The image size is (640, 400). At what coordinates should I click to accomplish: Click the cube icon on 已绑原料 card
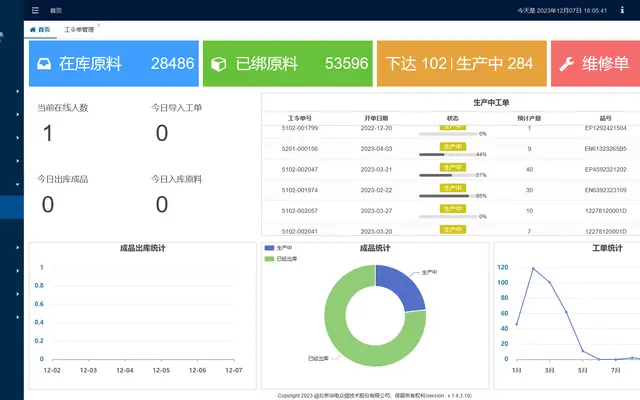(218, 64)
